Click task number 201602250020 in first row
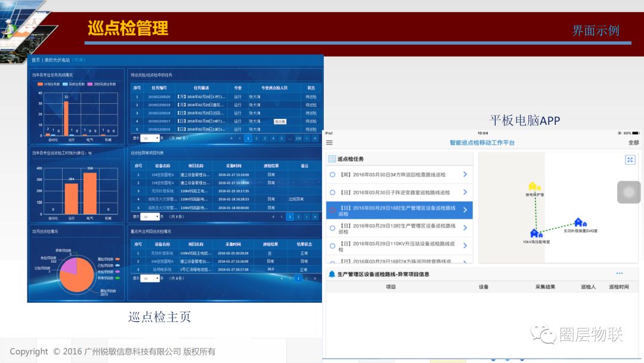Image resolution: width=644 pixels, height=363 pixels. 159,97
